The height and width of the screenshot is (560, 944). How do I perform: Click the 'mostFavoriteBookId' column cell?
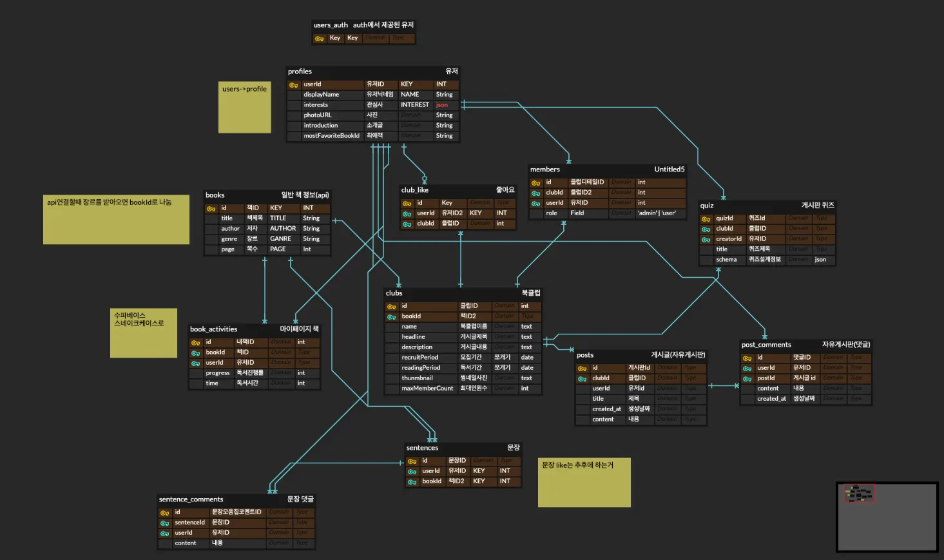pos(332,136)
